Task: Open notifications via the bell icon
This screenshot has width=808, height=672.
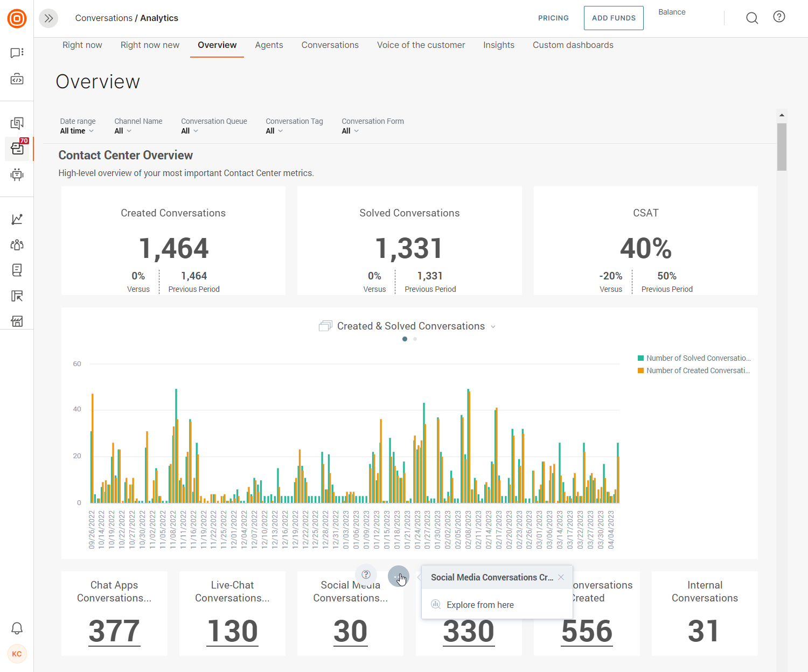Action: coord(17,628)
